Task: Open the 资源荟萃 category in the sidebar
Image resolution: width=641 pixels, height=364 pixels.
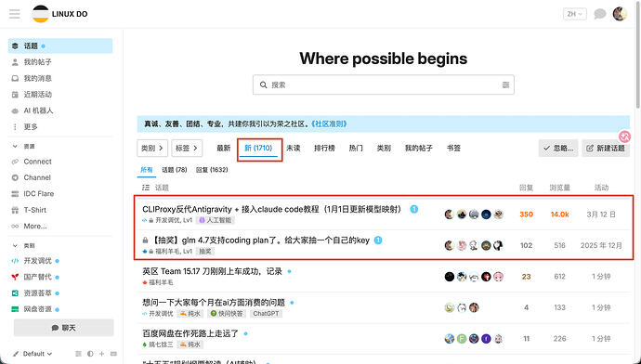Action: [x=60, y=292]
